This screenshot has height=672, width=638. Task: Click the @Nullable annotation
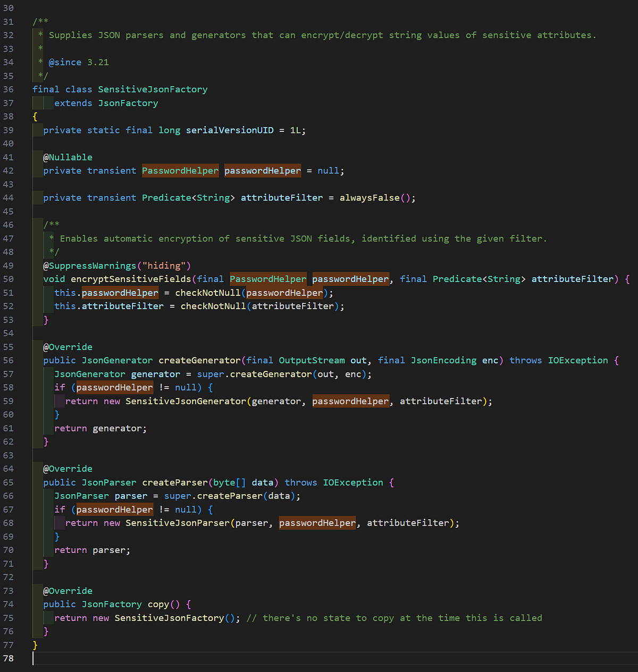point(68,157)
